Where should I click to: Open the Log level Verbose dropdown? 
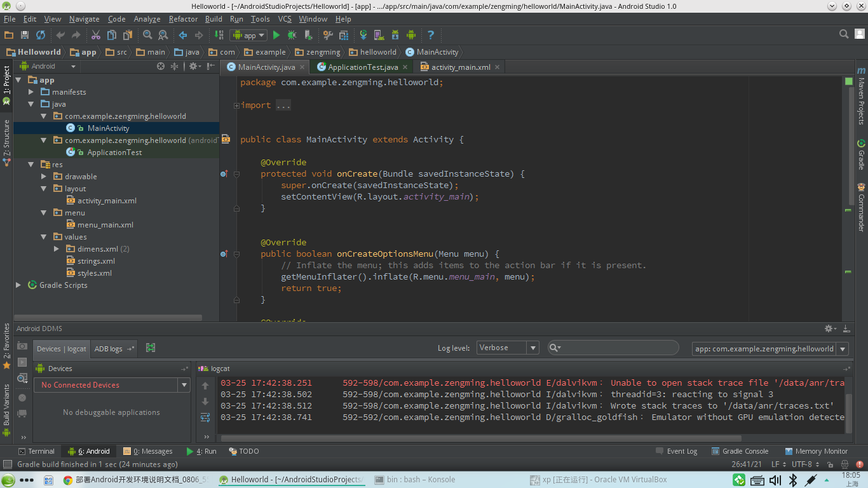tap(508, 348)
